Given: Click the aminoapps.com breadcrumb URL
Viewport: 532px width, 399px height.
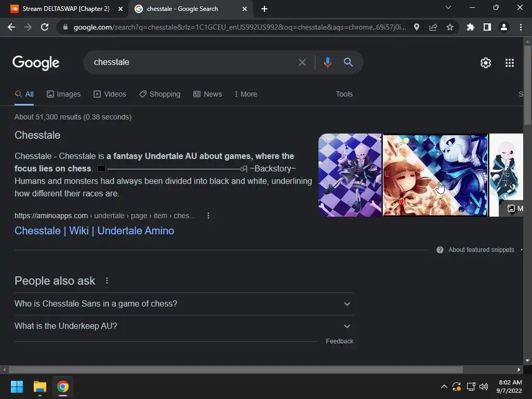Looking at the screenshot, I should point(104,216).
